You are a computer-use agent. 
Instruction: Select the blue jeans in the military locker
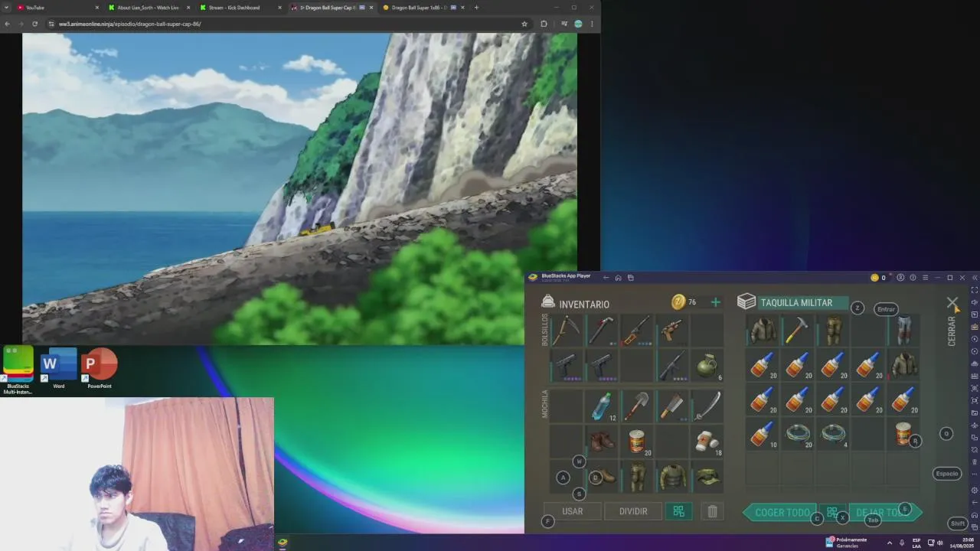(904, 330)
